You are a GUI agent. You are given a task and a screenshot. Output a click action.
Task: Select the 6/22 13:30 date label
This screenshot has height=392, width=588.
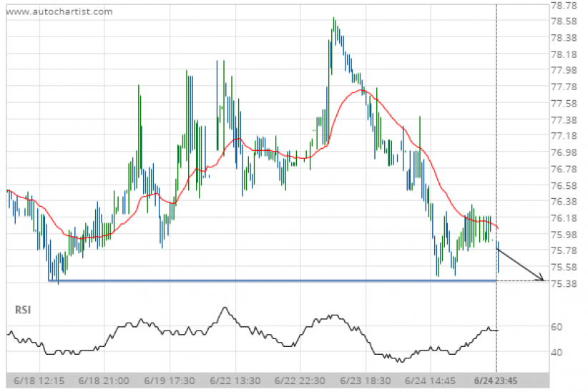point(235,381)
